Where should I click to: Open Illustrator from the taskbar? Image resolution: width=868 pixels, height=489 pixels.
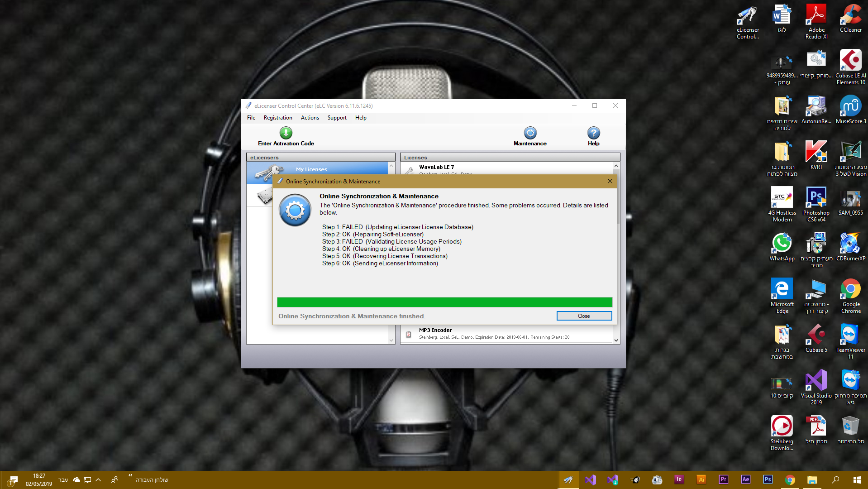click(701, 479)
